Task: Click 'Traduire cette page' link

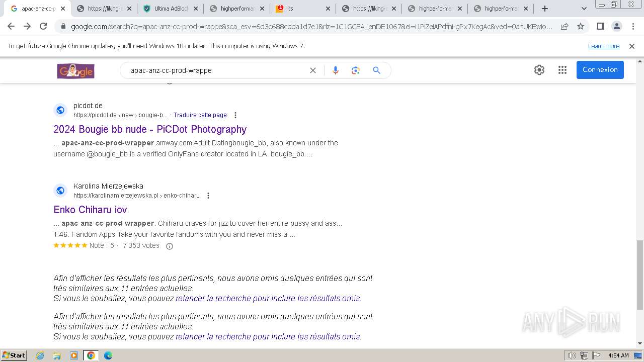Action: pyautogui.click(x=200, y=115)
